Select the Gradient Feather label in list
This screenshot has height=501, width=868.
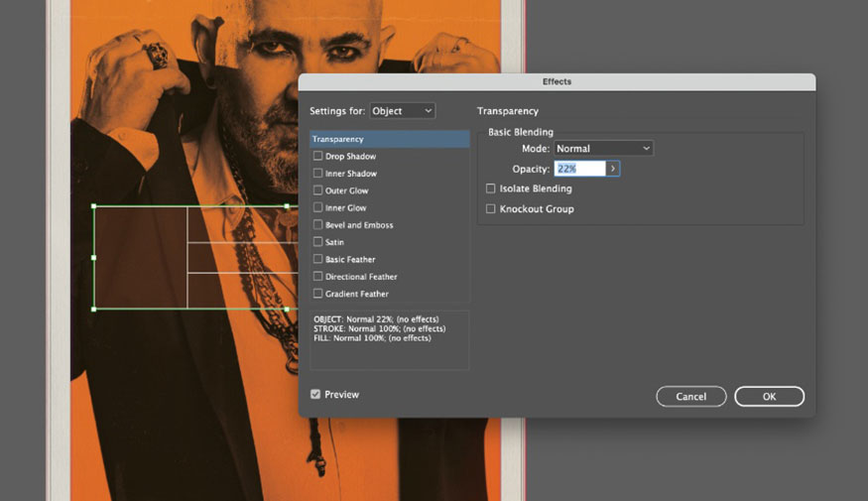coord(357,294)
